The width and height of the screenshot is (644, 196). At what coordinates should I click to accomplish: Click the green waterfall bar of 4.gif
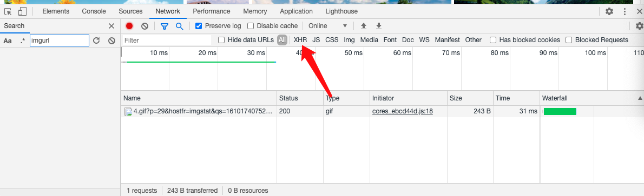tap(560, 112)
